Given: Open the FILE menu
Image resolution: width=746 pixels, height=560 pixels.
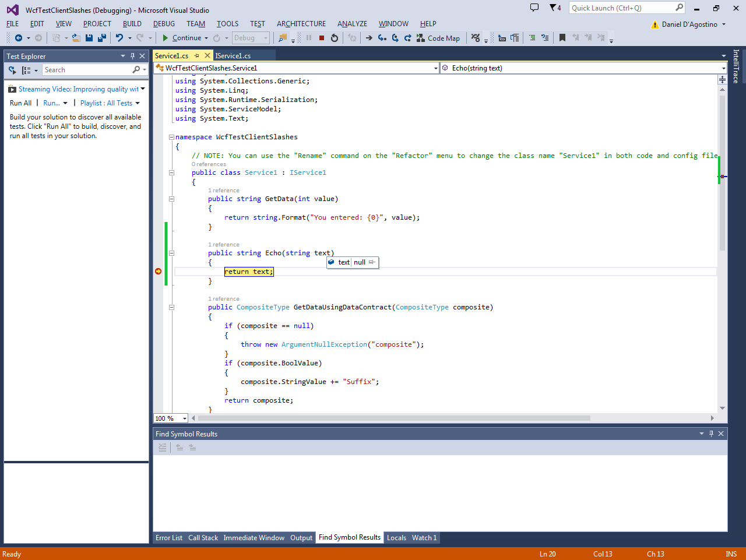Looking at the screenshot, I should coord(13,24).
